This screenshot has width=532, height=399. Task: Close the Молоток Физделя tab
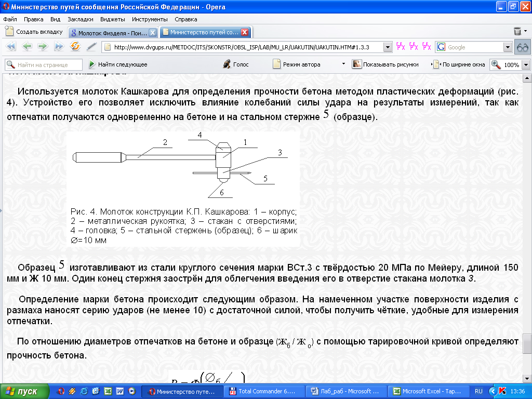153,33
